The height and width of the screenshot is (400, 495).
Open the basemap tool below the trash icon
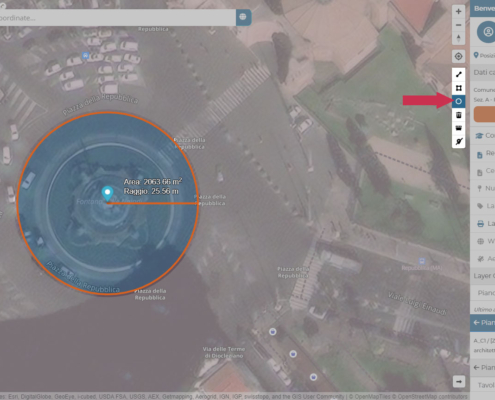(x=459, y=128)
